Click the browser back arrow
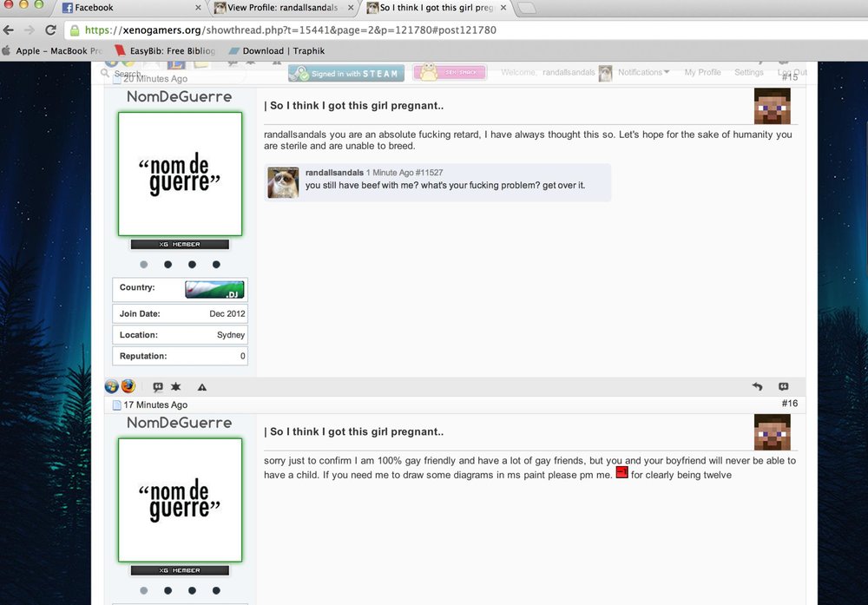The height and width of the screenshot is (605, 868). click(x=9, y=30)
